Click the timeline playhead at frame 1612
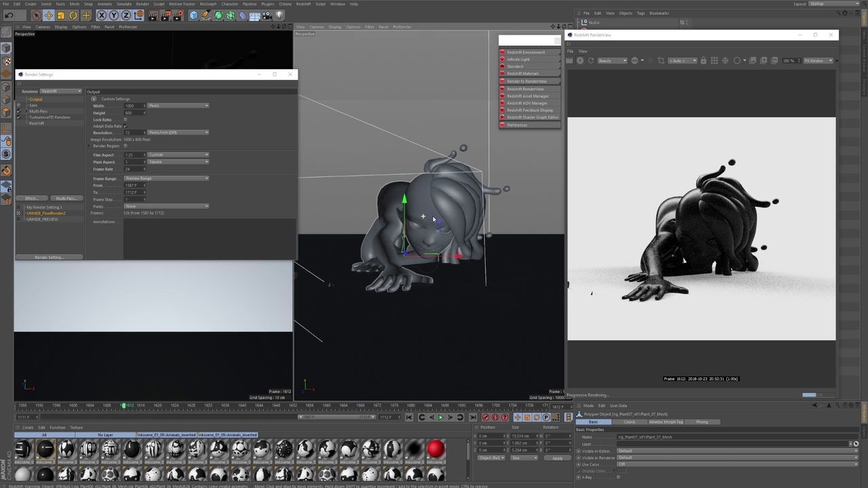The image size is (868, 488). click(124, 405)
